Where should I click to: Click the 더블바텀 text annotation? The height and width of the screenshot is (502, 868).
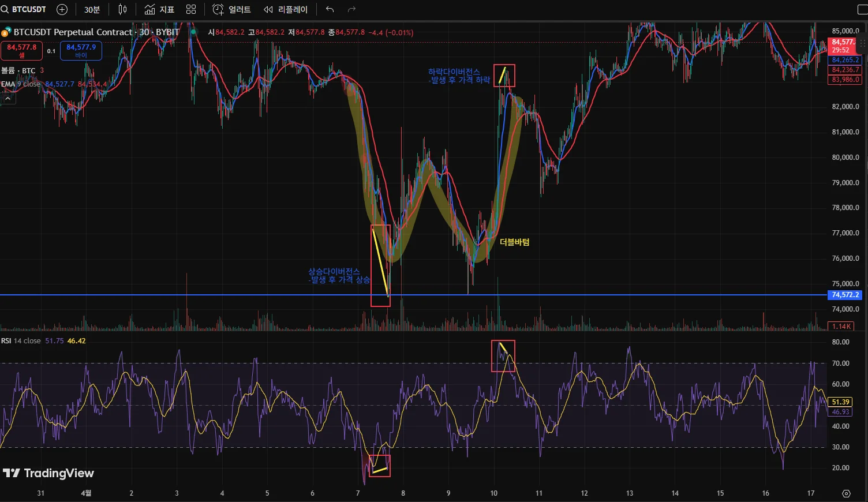tap(514, 242)
